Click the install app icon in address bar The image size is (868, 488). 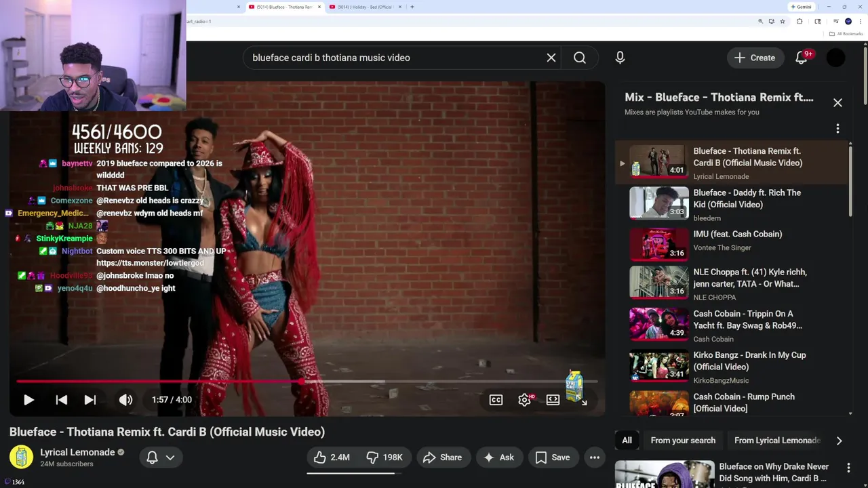772,22
